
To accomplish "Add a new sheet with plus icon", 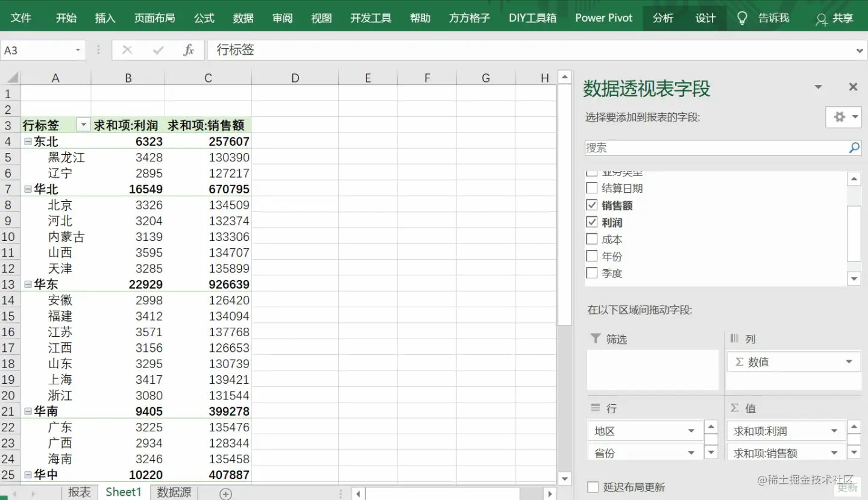I will point(225,493).
